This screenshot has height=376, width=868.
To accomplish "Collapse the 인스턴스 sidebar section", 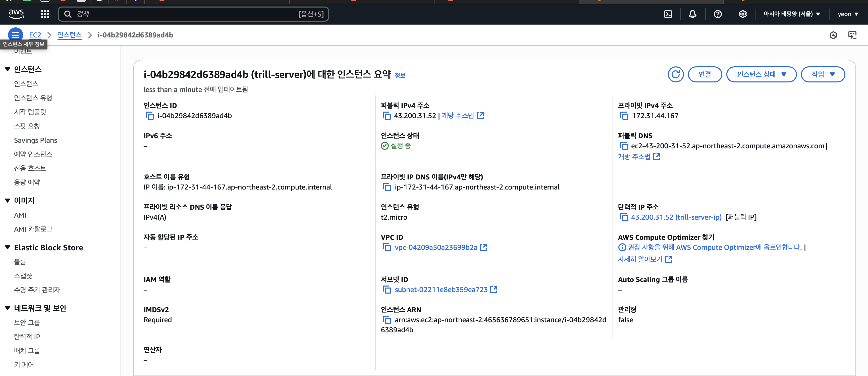I will click(x=8, y=69).
